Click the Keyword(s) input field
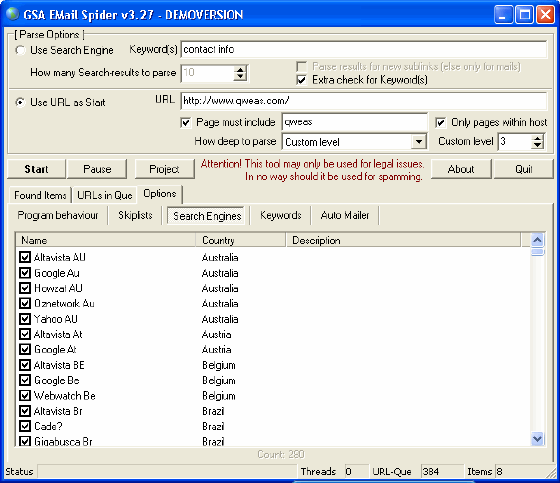This screenshot has height=483, width=560. (x=364, y=49)
